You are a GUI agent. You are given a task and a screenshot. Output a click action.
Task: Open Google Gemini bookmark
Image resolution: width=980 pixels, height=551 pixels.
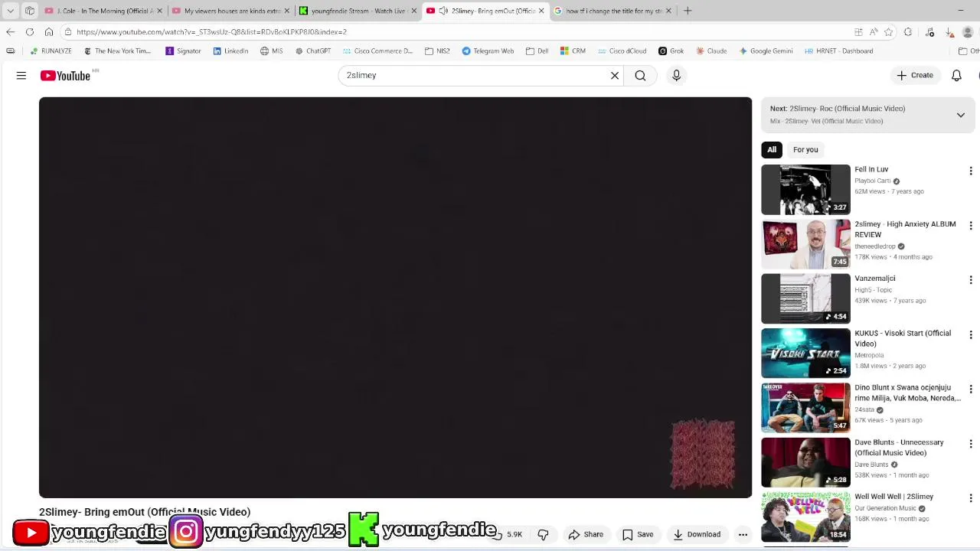click(766, 51)
